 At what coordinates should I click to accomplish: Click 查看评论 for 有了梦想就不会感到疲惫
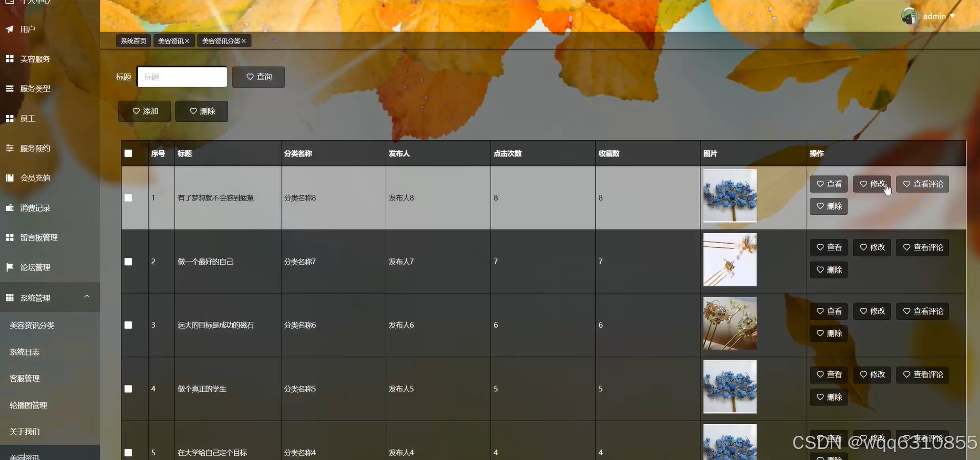coord(923,184)
